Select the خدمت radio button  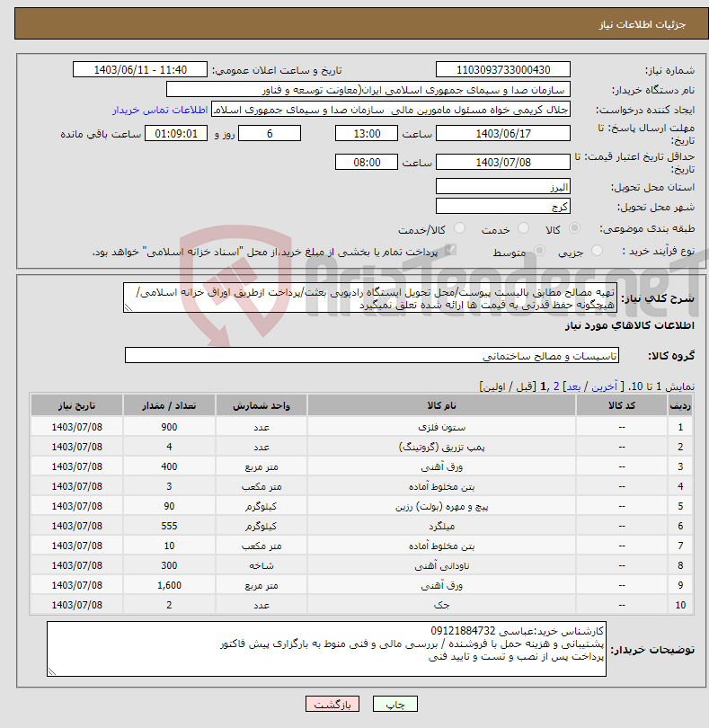pos(523,228)
